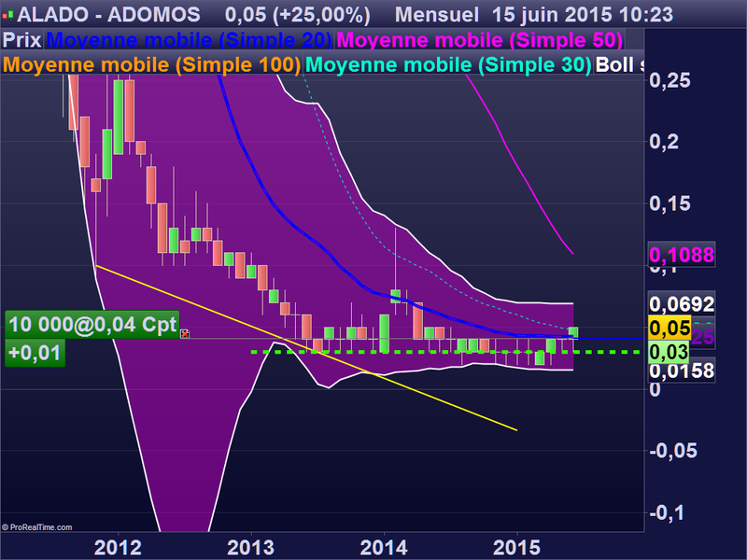Viewport: 747px width, 560px height.
Task: Click the small icon beside ALADO title
Action: coord(7,15)
